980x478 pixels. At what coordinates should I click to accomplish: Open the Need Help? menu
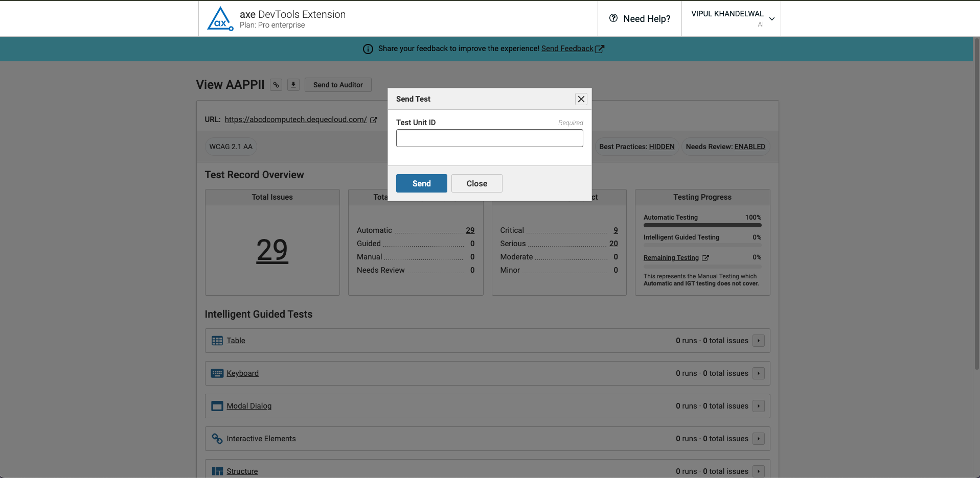640,19
